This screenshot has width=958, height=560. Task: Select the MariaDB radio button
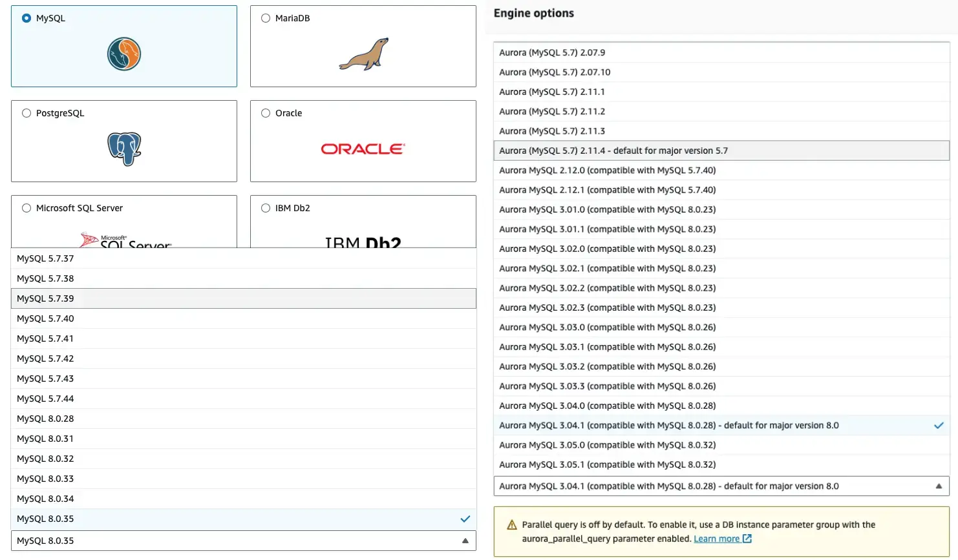point(265,18)
